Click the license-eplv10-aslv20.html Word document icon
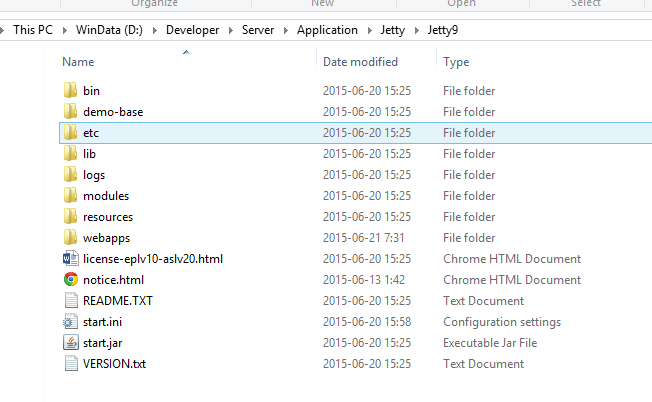Image resolution: width=652 pixels, height=402 pixels. click(x=70, y=259)
